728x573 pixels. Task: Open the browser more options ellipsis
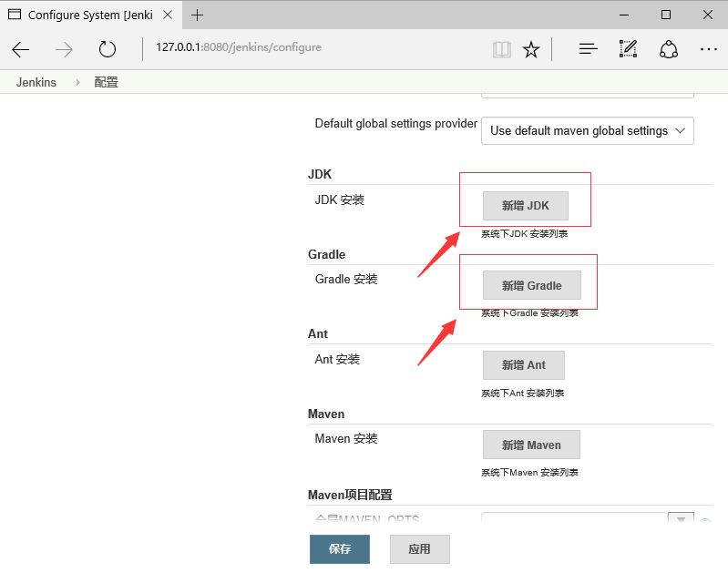click(709, 49)
